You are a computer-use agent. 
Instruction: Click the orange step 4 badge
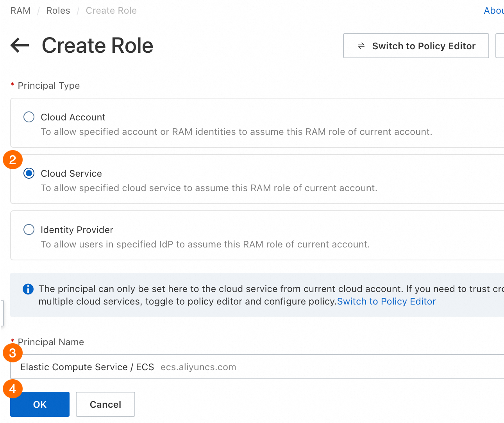(13, 389)
